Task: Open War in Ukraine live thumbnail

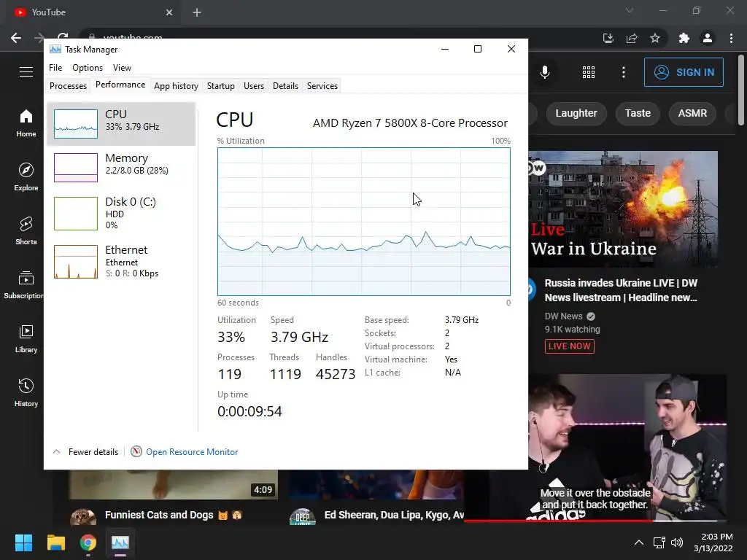Action: click(x=623, y=209)
